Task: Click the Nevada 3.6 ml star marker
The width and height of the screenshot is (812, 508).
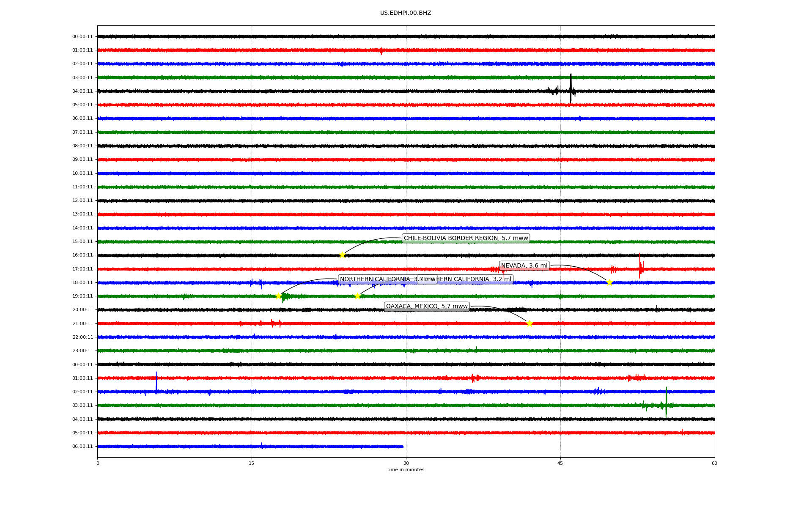Action: pyautogui.click(x=609, y=282)
